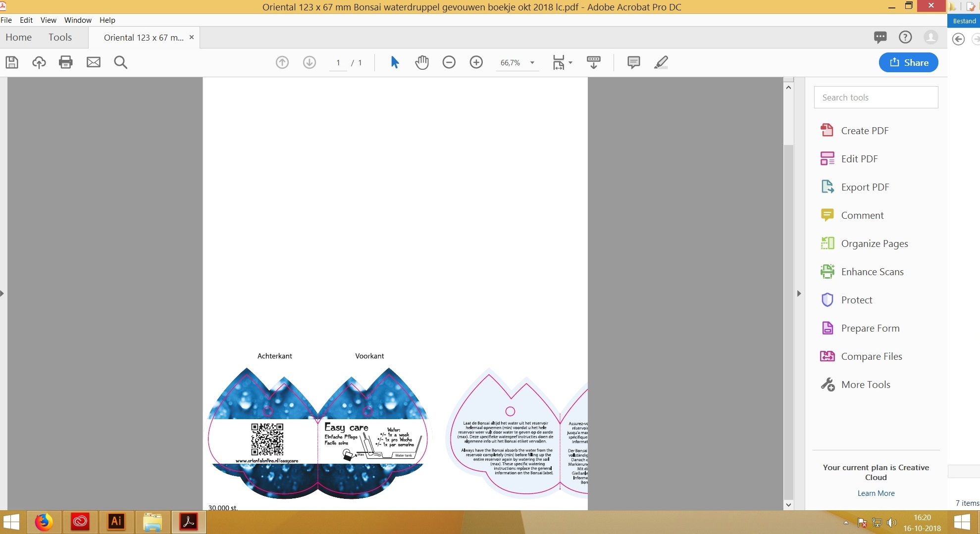Launch the Organize Pages tool

[874, 243]
